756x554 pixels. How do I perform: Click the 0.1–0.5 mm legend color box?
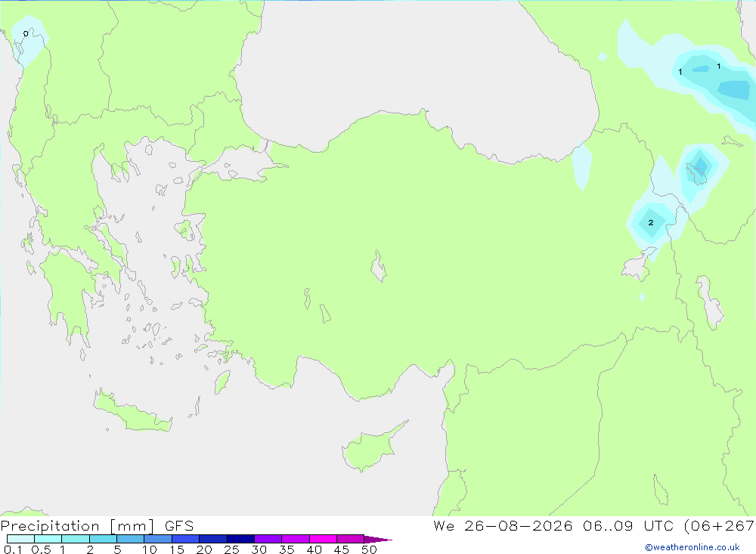pyautogui.click(x=20, y=539)
